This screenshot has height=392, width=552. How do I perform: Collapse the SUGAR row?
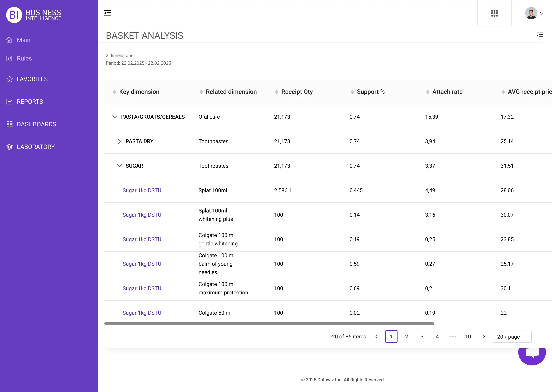[x=119, y=166]
